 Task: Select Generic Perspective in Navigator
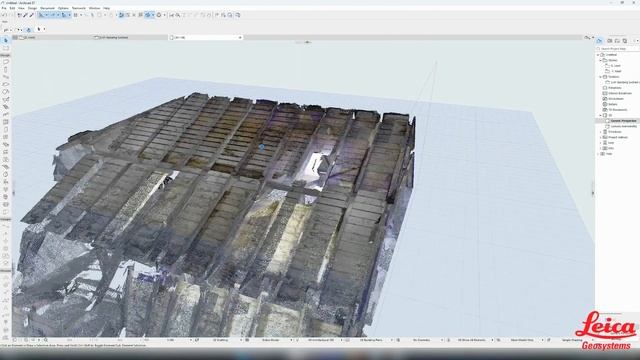pos(623,121)
